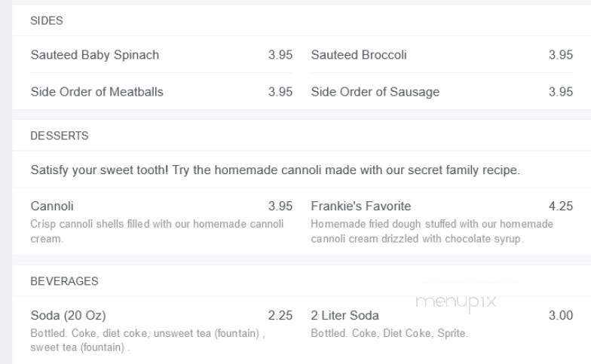Click the 3.00 price for 2 Liter Soda
The width and height of the screenshot is (591, 364).
(561, 315)
